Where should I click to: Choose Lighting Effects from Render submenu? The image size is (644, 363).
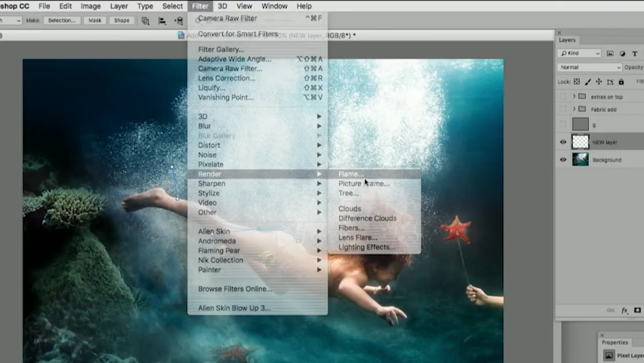click(x=375, y=247)
